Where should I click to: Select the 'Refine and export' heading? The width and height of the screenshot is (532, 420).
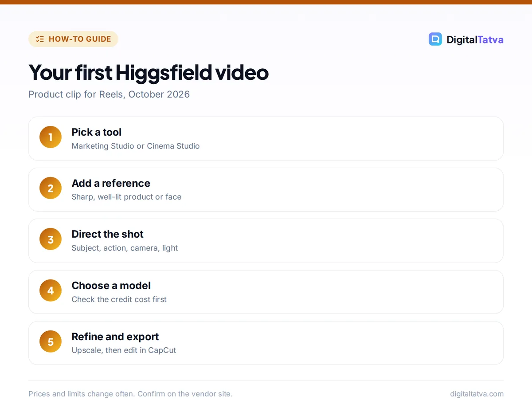pyautogui.click(x=115, y=337)
